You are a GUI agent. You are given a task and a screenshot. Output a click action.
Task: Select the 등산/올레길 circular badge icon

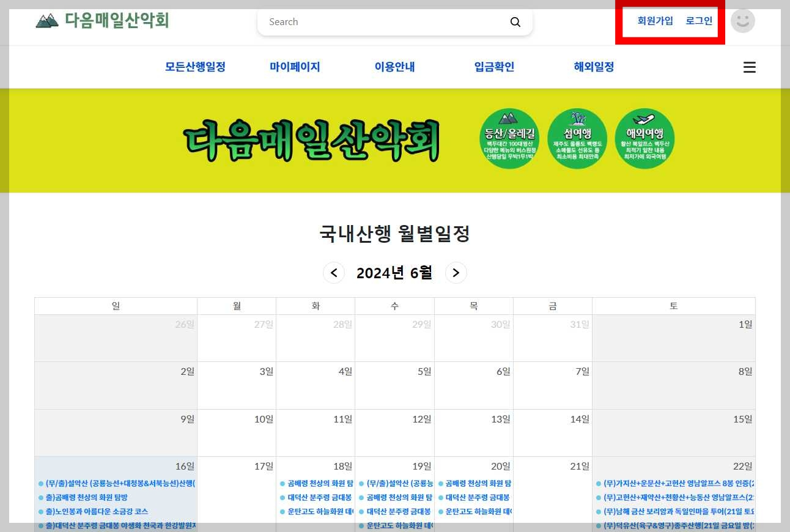click(509, 138)
